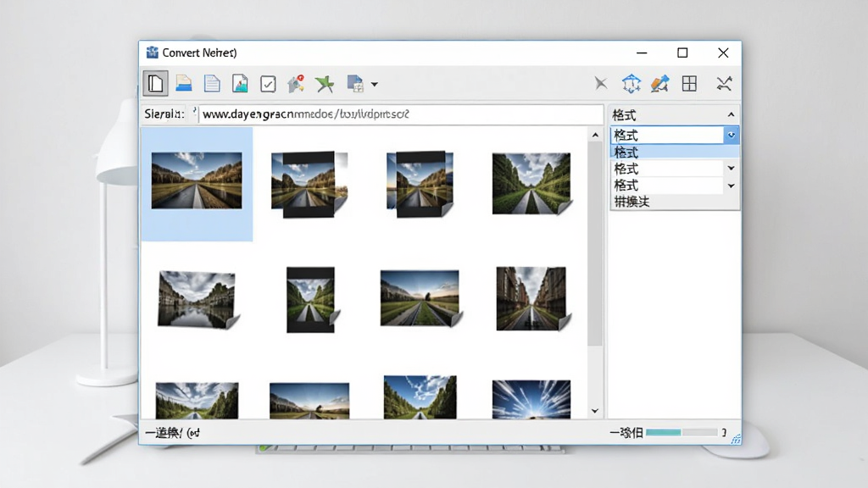The width and height of the screenshot is (868, 488).
Task: Expand the dropdown arrow just below the highlighted 格式 row
Action: coord(732,169)
